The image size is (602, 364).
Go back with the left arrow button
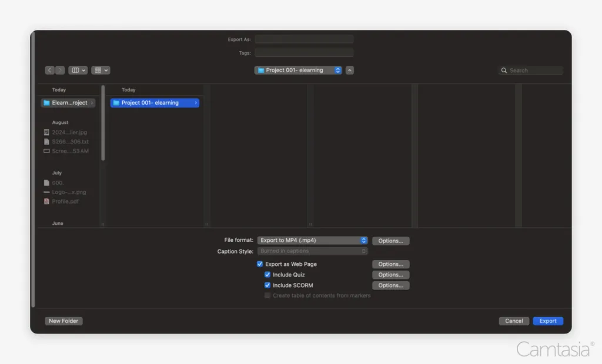point(49,70)
